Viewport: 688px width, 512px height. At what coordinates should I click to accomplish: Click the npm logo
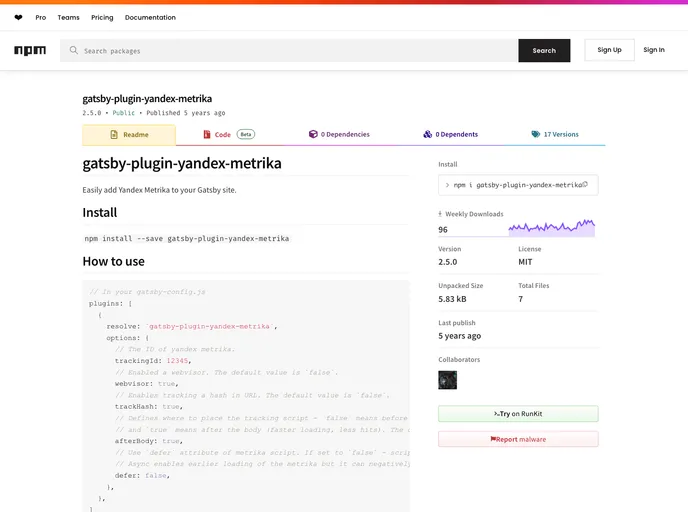pos(30,50)
